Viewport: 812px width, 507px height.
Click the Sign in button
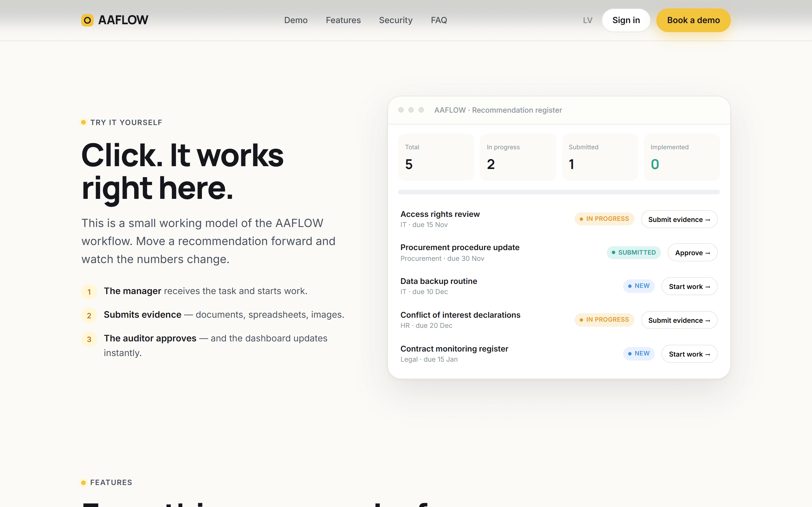[x=626, y=21]
